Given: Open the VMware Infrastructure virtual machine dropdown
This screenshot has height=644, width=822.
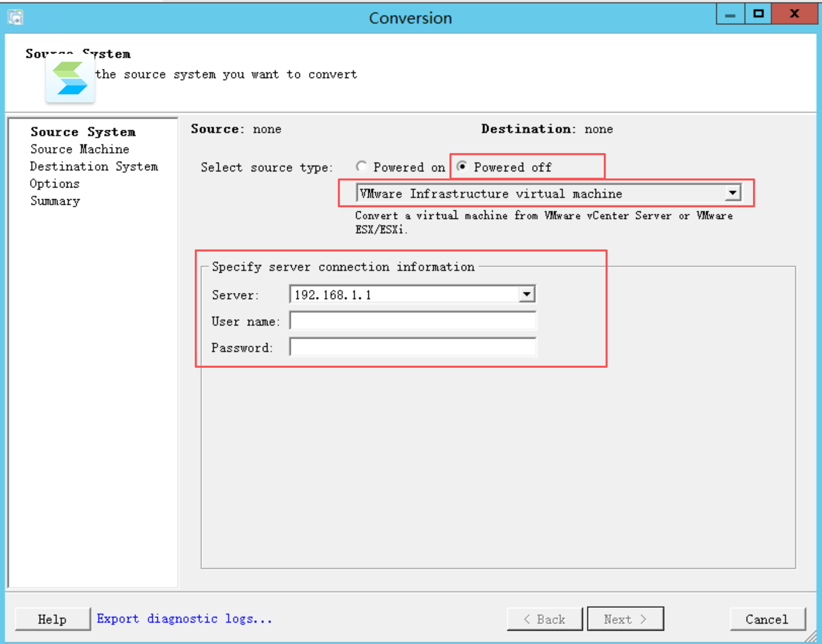Looking at the screenshot, I should point(548,193).
